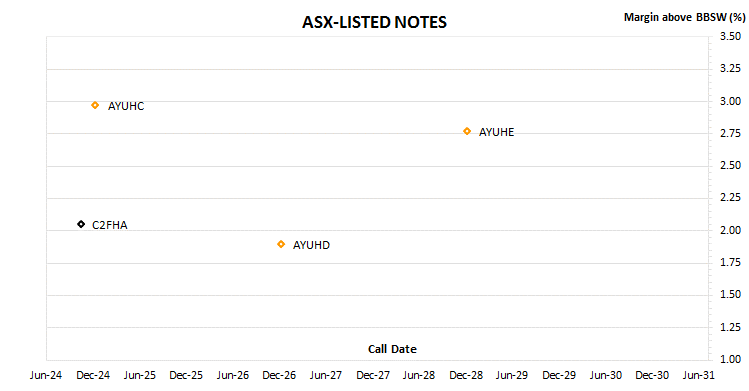Image resolution: width=749 pixels, height=391 pixels.
Task: Click the Jun-29 x-axis label
Action: coord(512,375)
